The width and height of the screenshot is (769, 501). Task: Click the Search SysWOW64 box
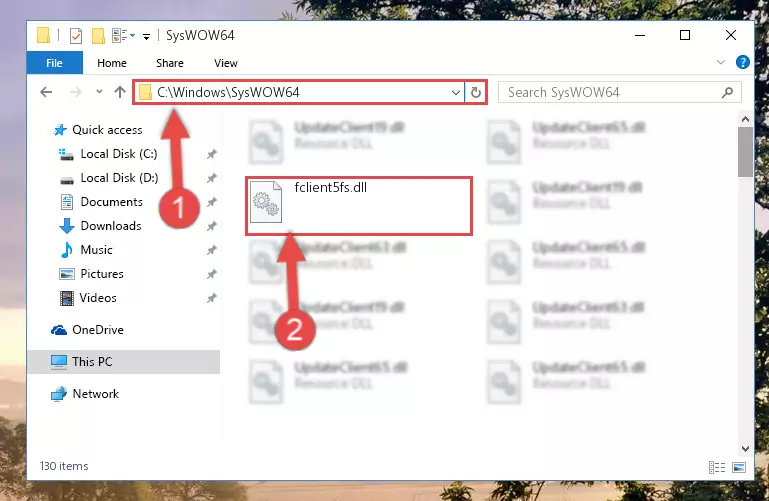pyautogui.click(x=619, y=92)
